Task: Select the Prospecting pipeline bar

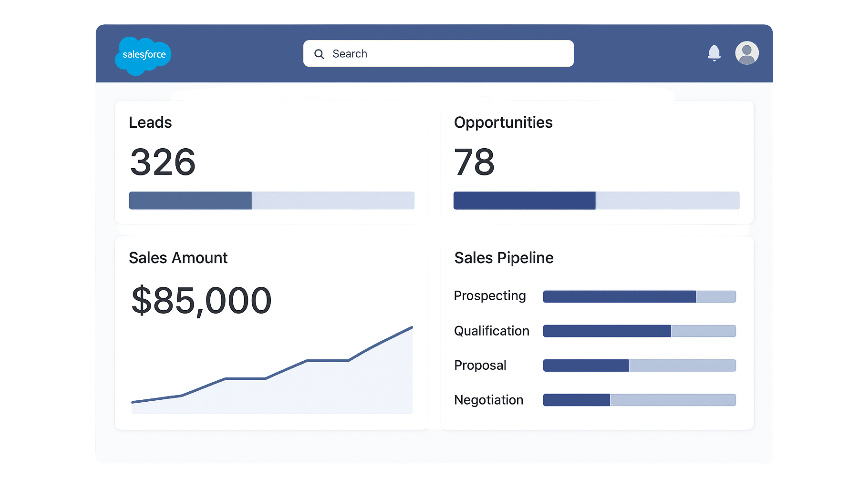Action: (639, 296)
